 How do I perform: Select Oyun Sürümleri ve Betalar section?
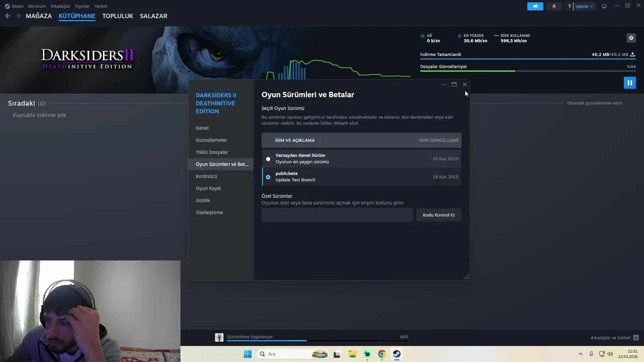(x=220, y=164)
